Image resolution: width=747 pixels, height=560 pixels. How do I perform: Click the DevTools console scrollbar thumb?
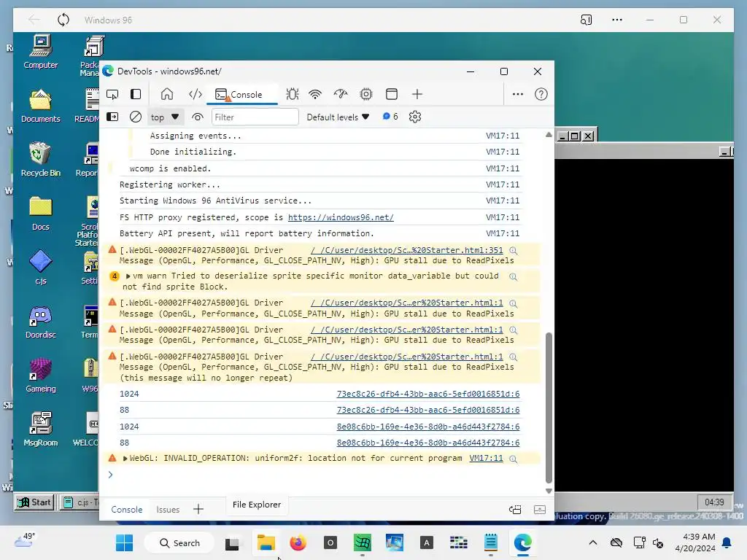549,408
